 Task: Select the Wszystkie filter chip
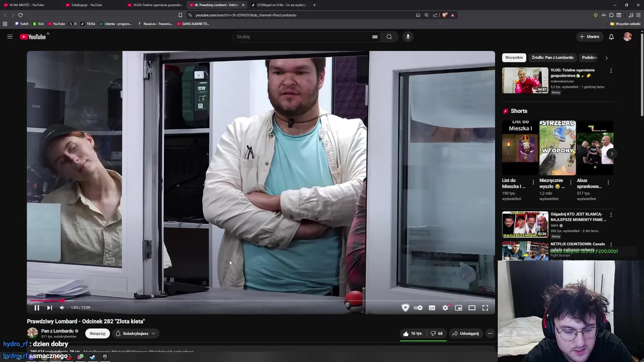point(514,57)
